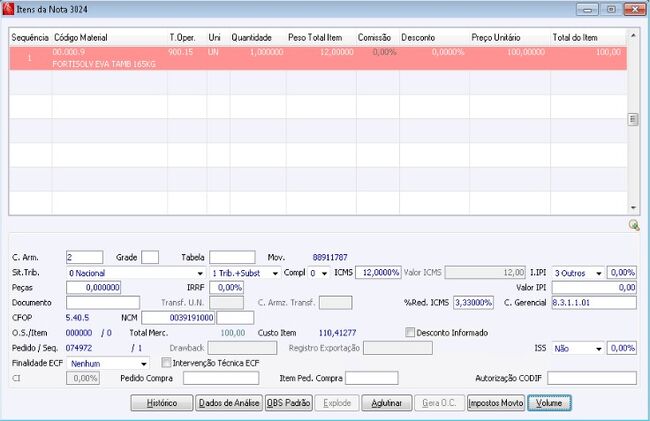This screenshot has height=421, width=650.
Task: Click the Valor IPI field
Action: click(x=594, y=287)
